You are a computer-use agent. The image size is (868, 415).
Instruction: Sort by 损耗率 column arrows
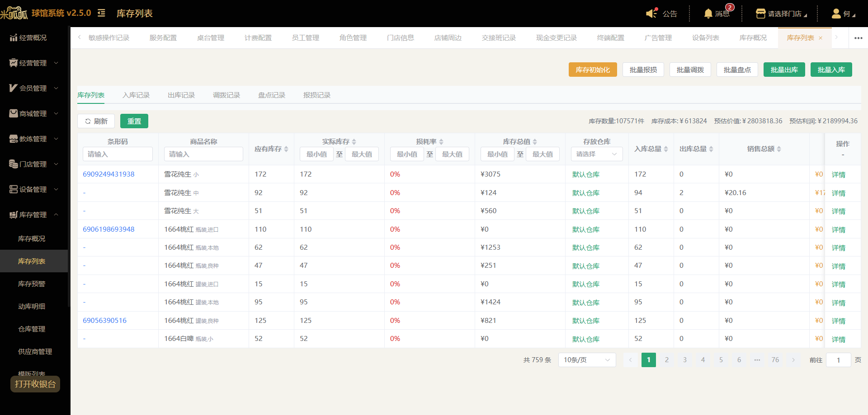coord(441,141)
